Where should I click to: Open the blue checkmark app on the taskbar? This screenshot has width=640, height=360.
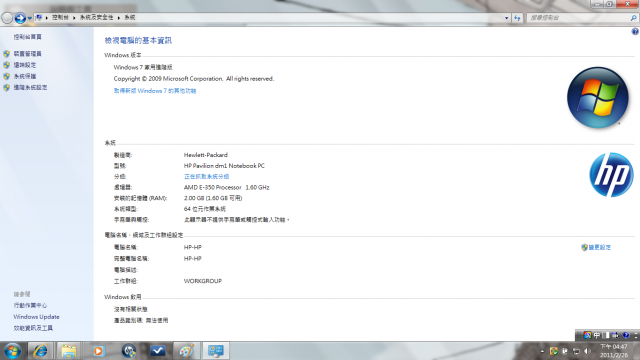coord(158,351)
